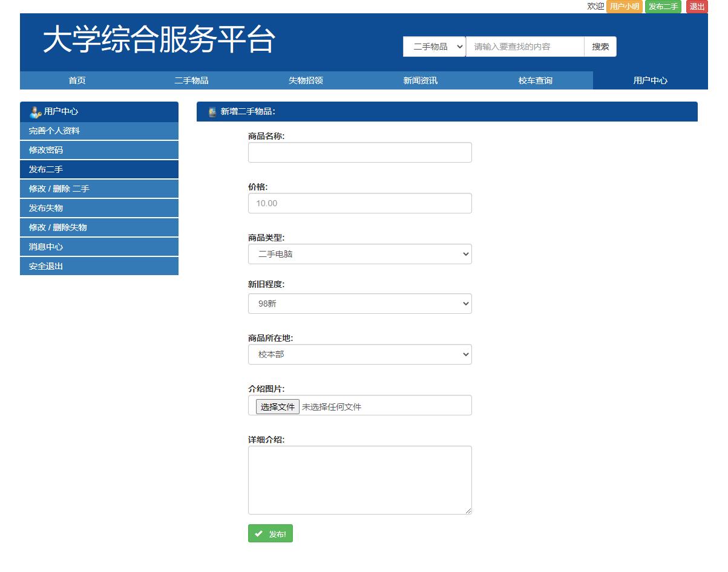Open the 失物招领 section
Screen dimensions: 728x572
[306, 80]
